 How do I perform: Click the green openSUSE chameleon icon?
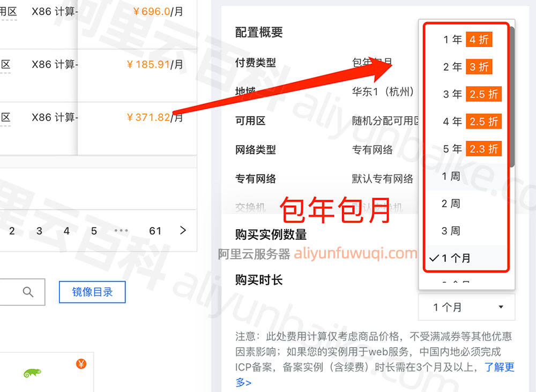coord(33,373)
